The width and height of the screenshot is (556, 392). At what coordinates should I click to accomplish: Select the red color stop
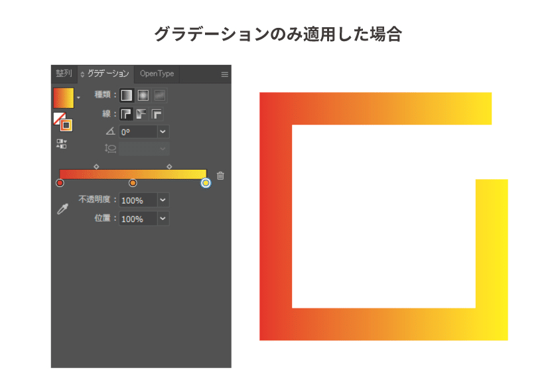click(x=60, y=183)
